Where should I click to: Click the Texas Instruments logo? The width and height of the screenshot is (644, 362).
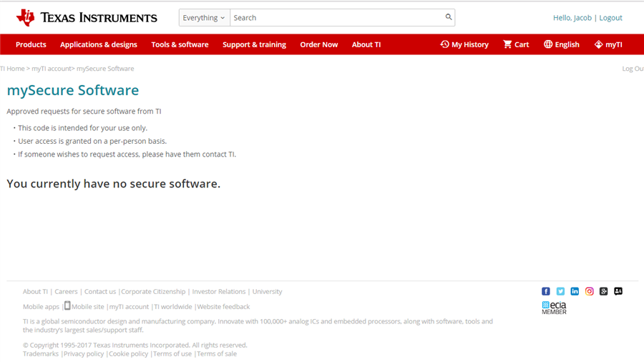click(x=87, y=18)
